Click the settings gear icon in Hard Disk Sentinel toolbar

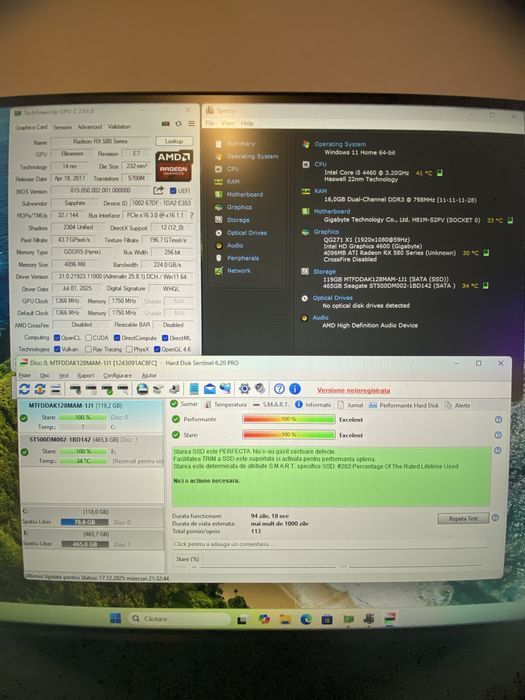click(244, 389)
